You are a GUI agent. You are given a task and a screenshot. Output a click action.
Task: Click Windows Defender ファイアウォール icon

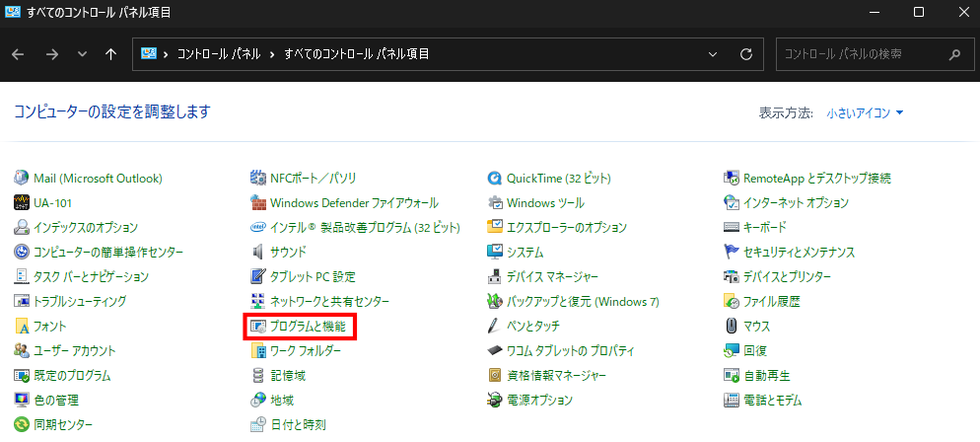pyautogui.click(x=258, y=202)
